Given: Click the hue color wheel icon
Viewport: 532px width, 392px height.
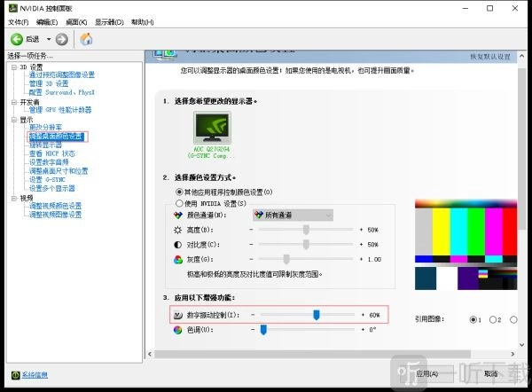Looking at the screenshot, I should (x=176, y=330).
